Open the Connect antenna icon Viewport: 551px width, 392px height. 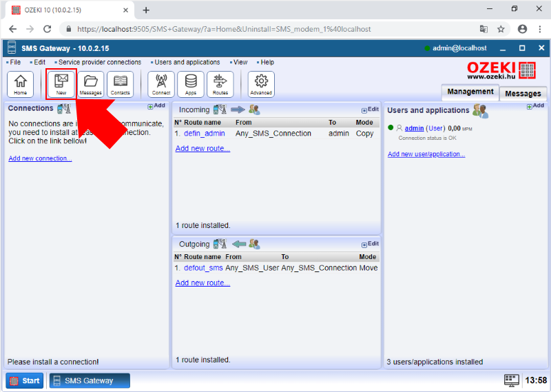pos(161,84)
